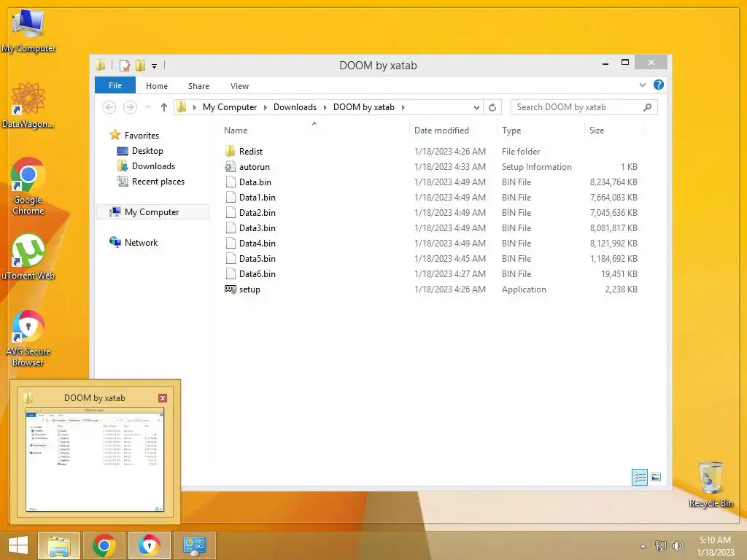Image resolution: width=747 pixels, height=560 pixels.
Task: Open the Windows Start button
Action: (18, 545)
